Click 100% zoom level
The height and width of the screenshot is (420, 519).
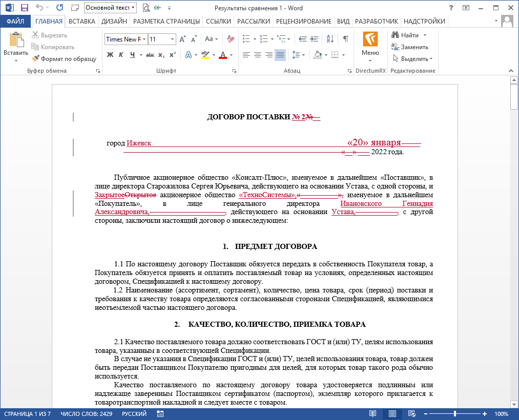[501, 414]
